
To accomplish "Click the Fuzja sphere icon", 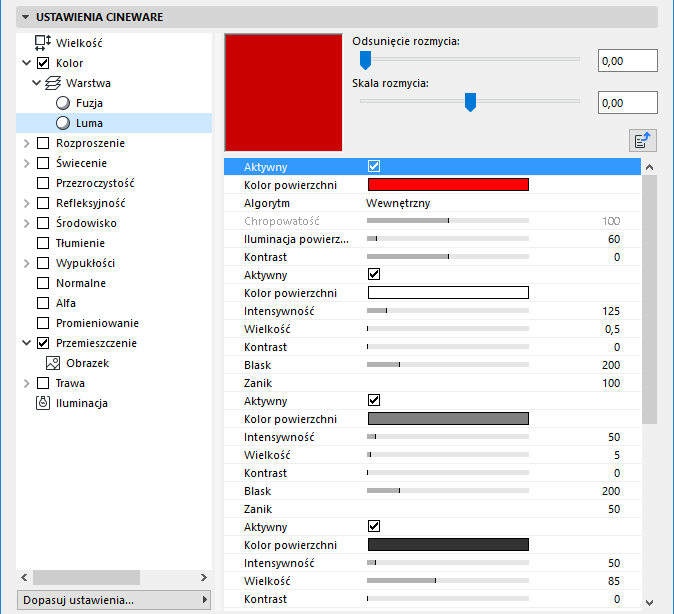I will tap(63, 103).
